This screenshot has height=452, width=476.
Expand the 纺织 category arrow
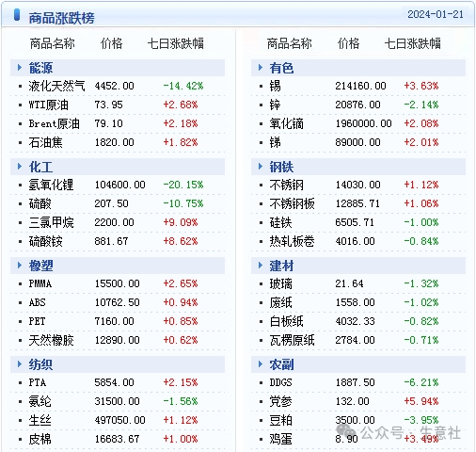tap(20, 364)
